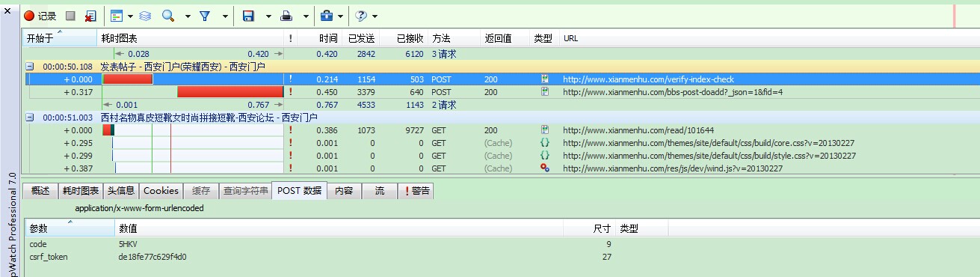Click the type icon of verify-index-check row
Screen dimensions: 980x277
click(545, 79)
